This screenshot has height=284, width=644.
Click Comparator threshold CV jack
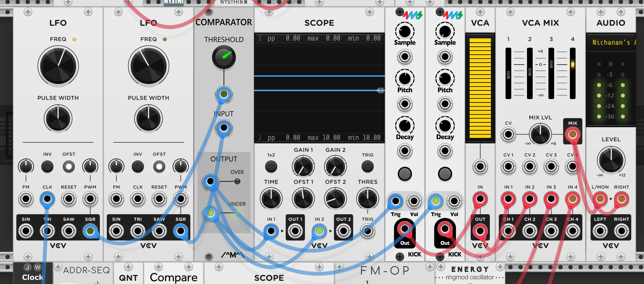pyautogui.click(x=224, y=94)
